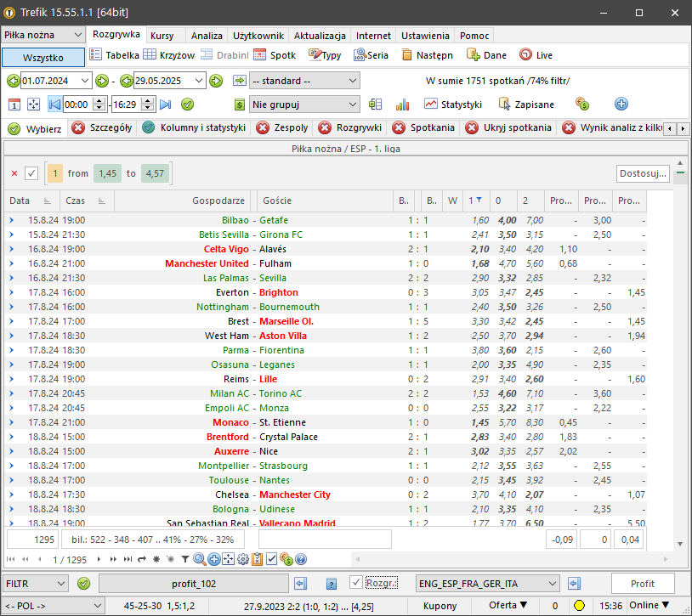692x616 pixels.
Task: Switch to the Kolumny i statystyki tab
Action: (x=192, y=128)
